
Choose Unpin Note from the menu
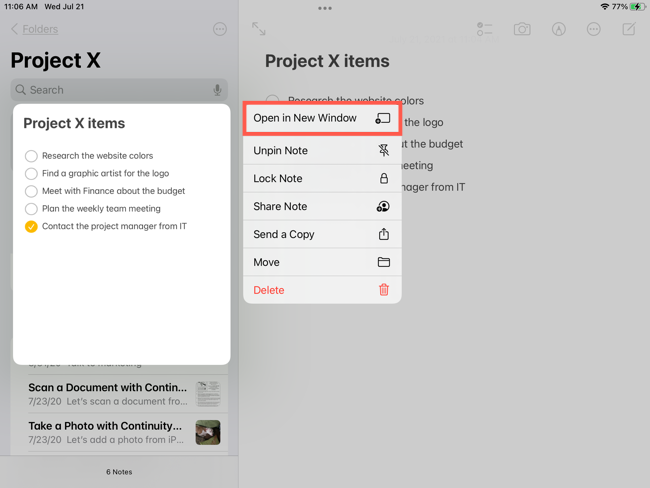coord(321,151)
